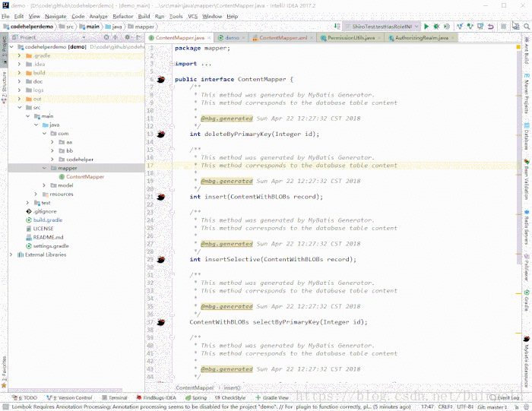Image resolution: width=532 pixels, height=411 pixels.
Task: Select ContentMapper file in the project tree
Action: click(x=81, y=177)
